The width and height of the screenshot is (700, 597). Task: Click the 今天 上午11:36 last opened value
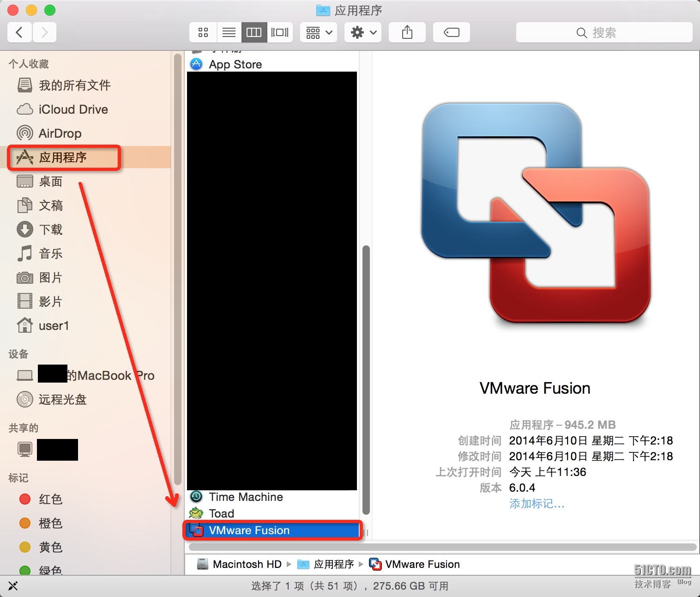[548, 472]
